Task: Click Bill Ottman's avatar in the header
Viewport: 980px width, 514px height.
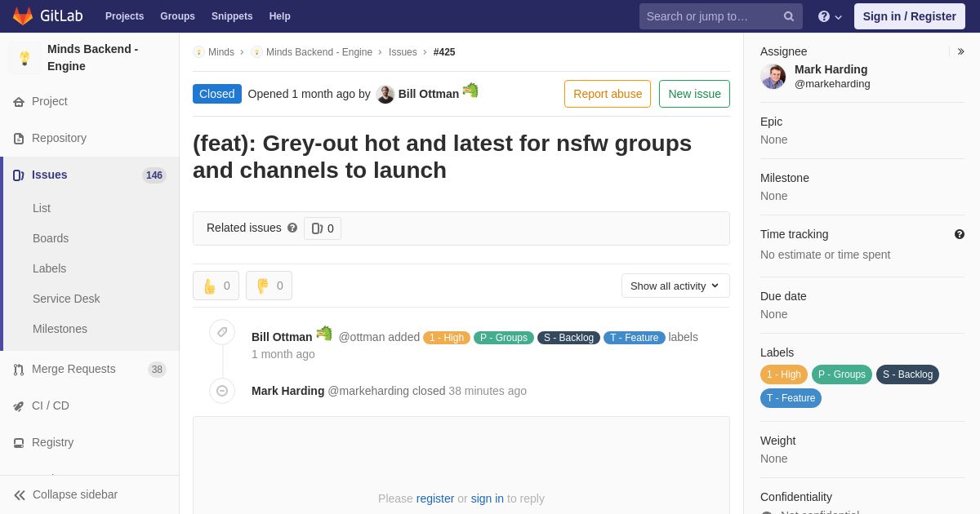Action: point(385,94)
